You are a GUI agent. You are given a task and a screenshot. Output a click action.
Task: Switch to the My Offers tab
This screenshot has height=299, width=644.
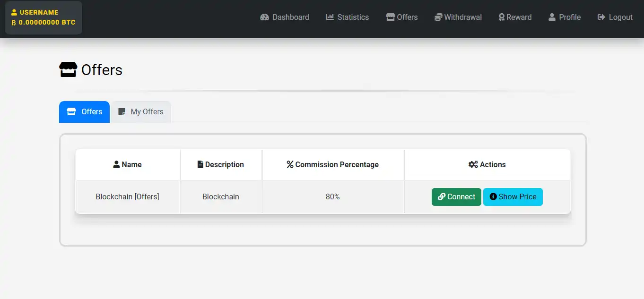point(141,112)
